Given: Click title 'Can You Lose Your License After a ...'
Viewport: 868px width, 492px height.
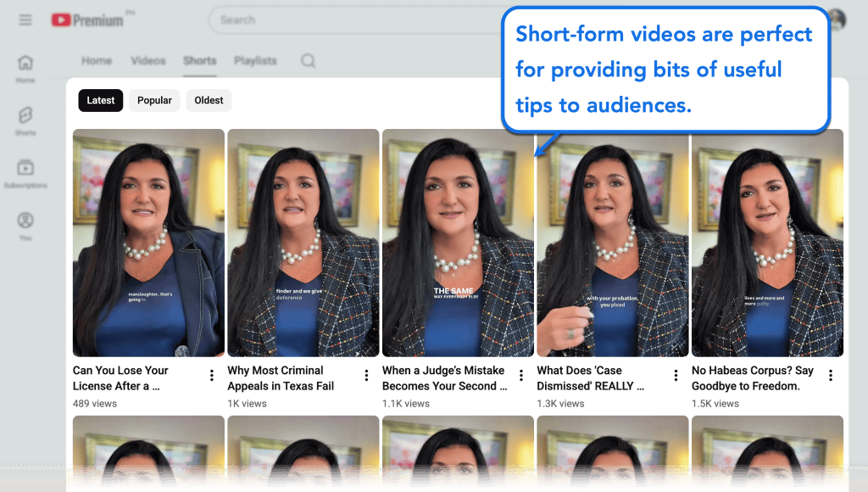Looking at the screenshot, I should click(120, 377).
